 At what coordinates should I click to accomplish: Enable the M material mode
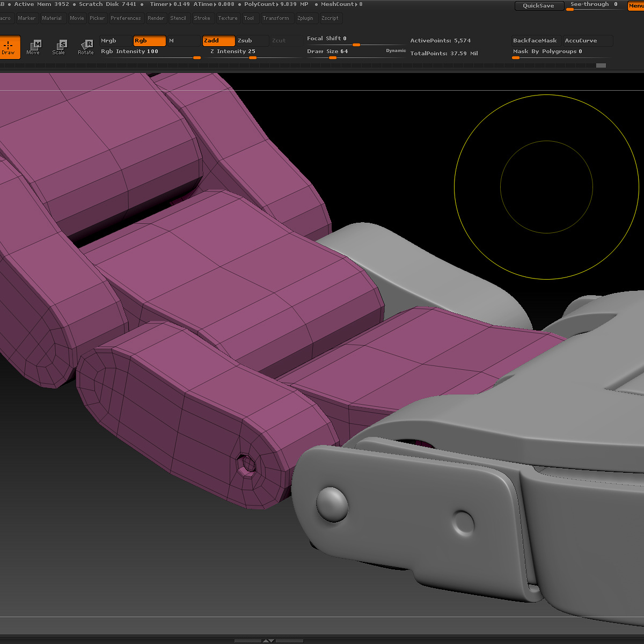pyautogui.click(x=184, y=41)
